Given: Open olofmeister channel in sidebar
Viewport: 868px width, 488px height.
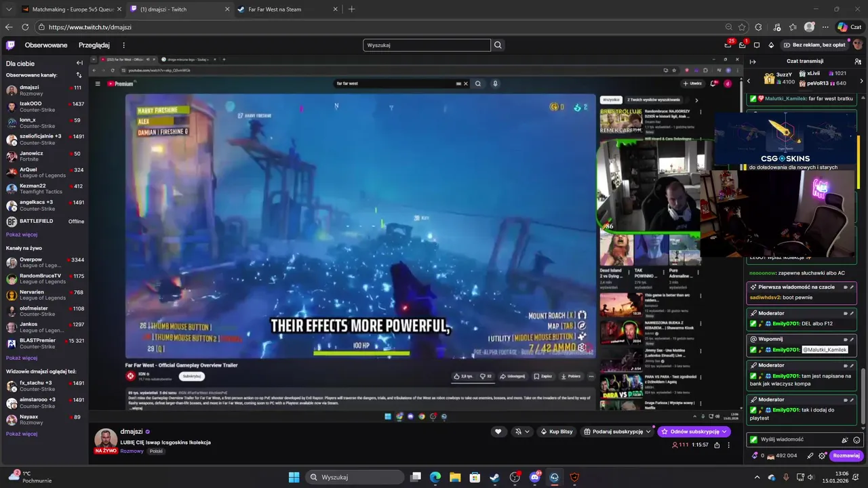Looking at the screenshot, I should (44, 311).
